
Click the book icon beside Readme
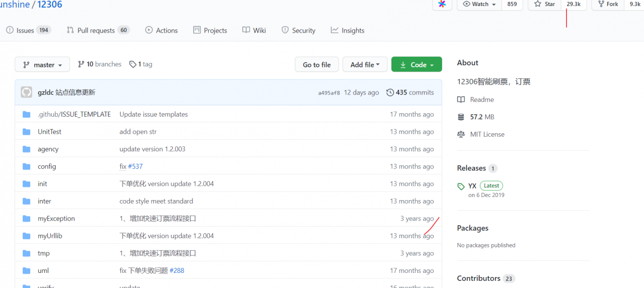tap(461, 100)
